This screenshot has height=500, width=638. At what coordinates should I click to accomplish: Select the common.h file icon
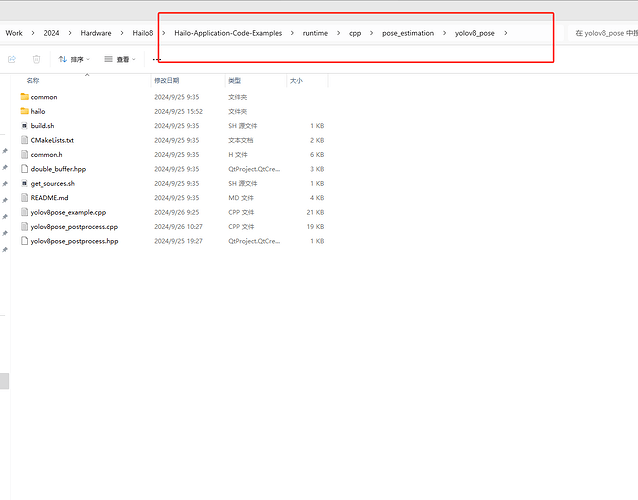point(24,155)
